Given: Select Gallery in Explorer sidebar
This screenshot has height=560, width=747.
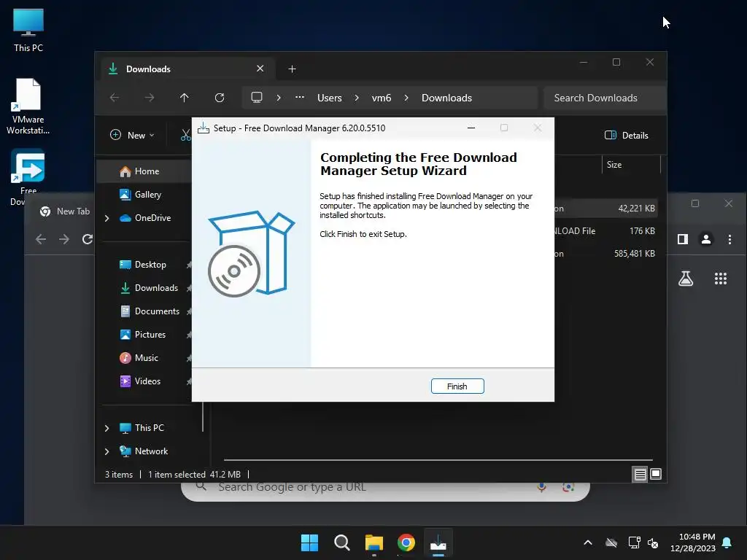Looking at the screenshot, I should tap(144, 194).
